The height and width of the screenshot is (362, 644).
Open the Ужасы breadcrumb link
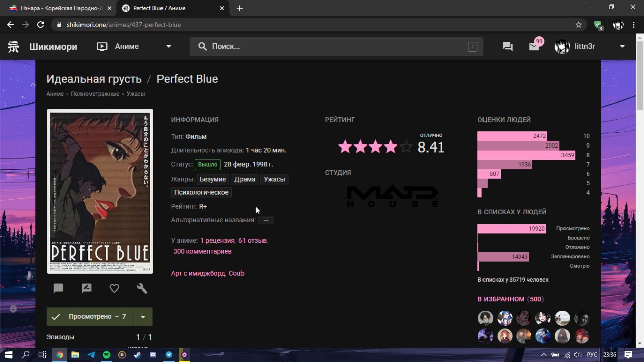point(136,94)
